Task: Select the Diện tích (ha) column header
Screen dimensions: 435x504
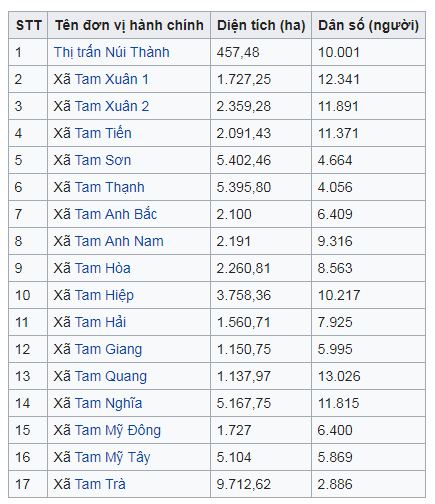Action: click(261, 25)
